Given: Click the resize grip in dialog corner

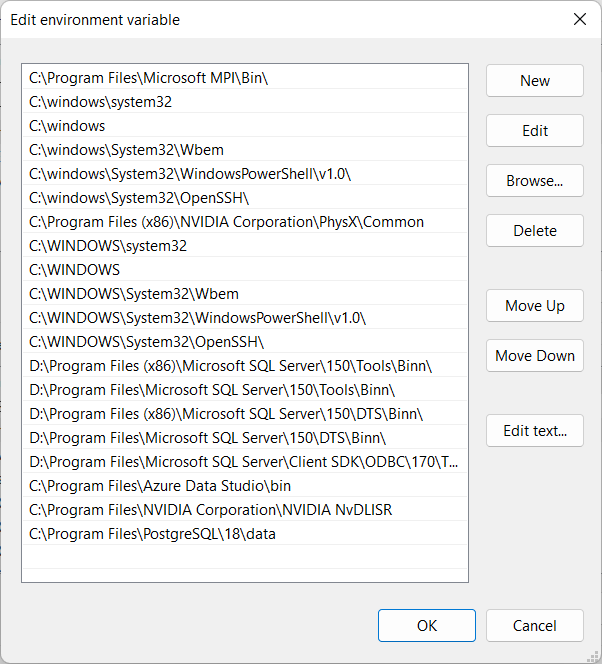Looking at the screenshot, I should 593,656.
